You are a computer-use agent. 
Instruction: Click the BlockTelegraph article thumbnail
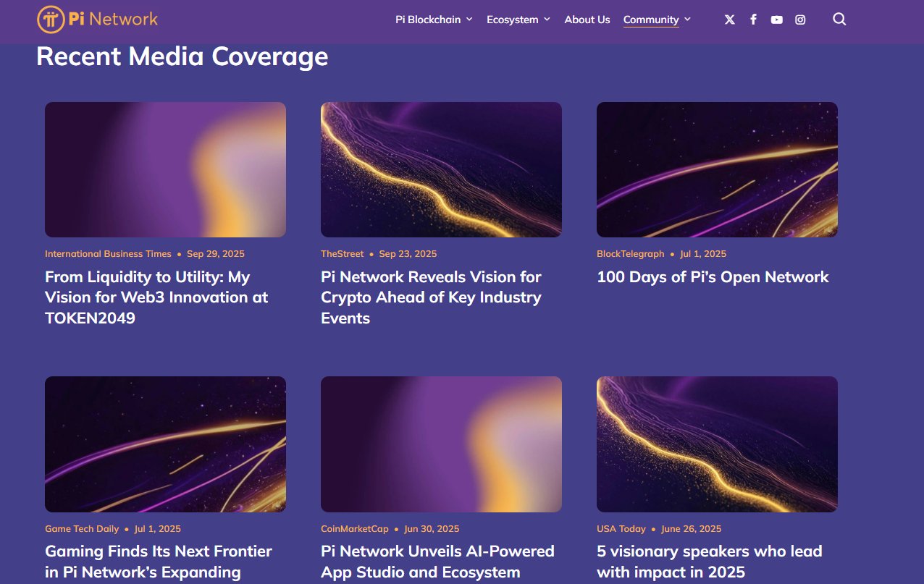click(x=717, y=169)
